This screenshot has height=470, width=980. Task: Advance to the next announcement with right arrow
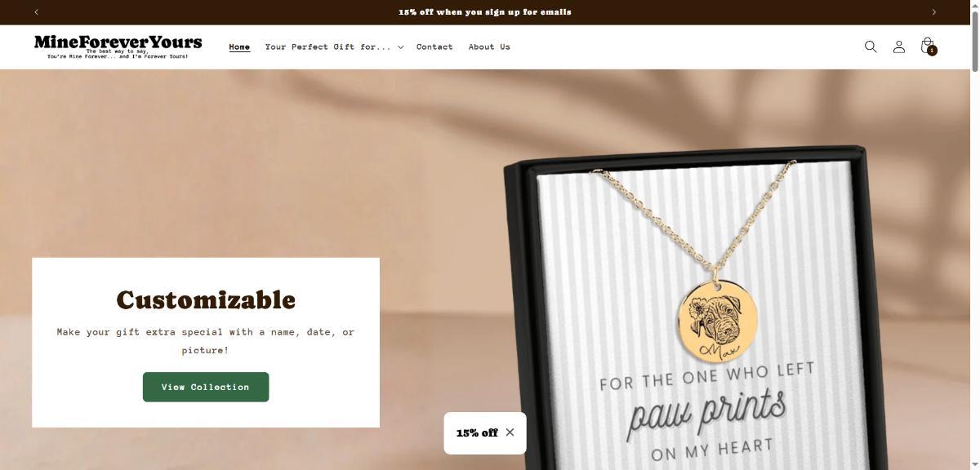point(934,12)
